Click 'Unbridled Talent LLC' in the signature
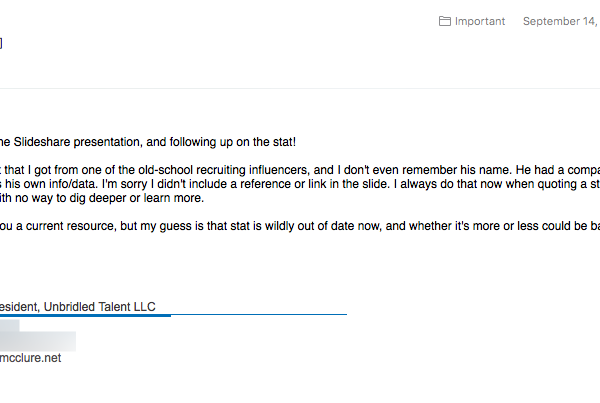 (x=99, y=307)
